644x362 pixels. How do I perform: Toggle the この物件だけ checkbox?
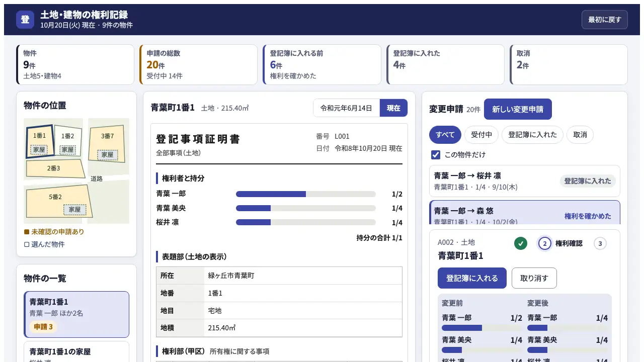point(436,154)
